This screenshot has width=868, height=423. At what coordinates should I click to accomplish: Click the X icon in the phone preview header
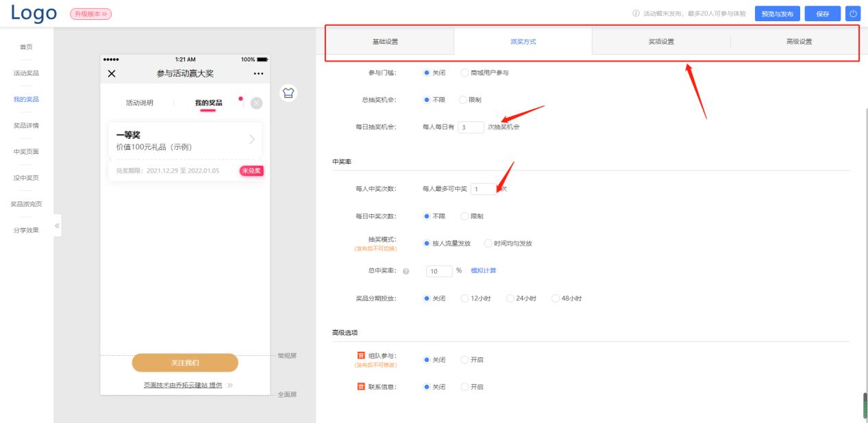click(112, 73)
